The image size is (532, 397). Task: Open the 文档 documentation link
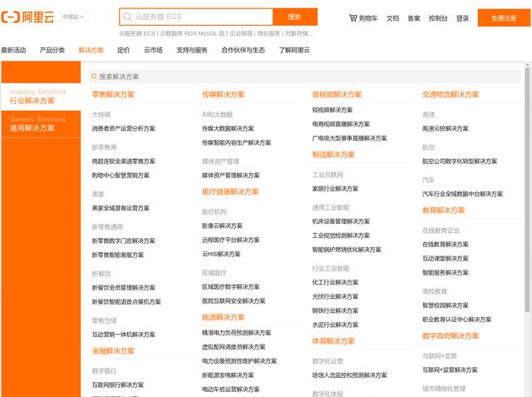point(392,18)
